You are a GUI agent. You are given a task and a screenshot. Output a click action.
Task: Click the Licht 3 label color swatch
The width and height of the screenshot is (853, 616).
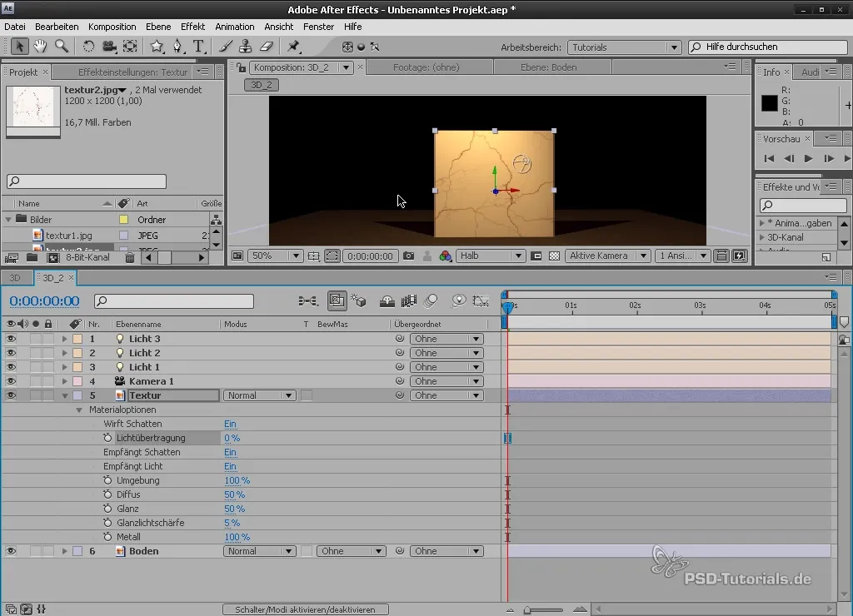click(x=77, y=339)
